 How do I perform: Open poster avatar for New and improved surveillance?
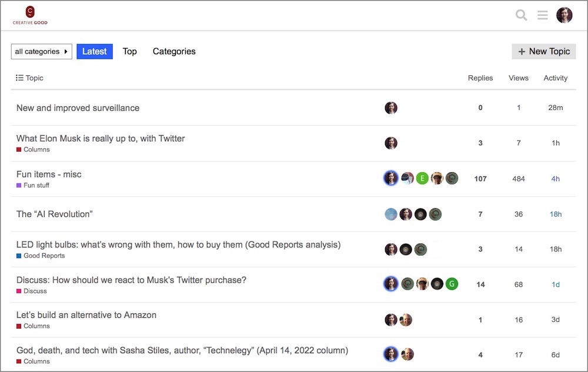coord(391,108)
